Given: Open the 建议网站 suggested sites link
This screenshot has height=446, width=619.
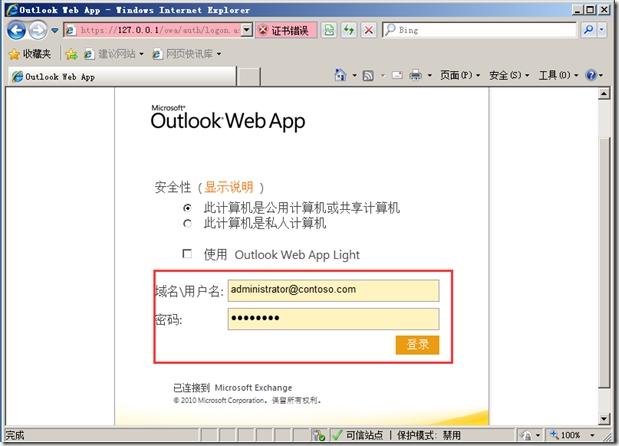Looking at the screenshot, I should click(113, 54).
